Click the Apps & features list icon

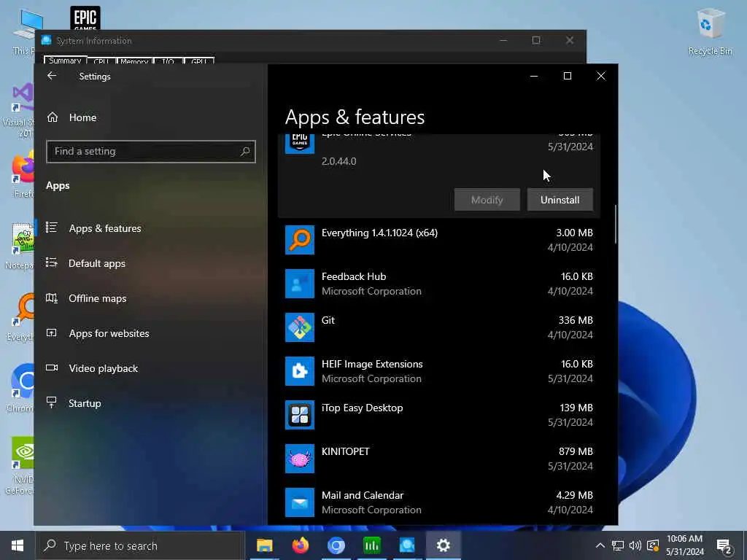pyautogui.click(x=52, y=227)
